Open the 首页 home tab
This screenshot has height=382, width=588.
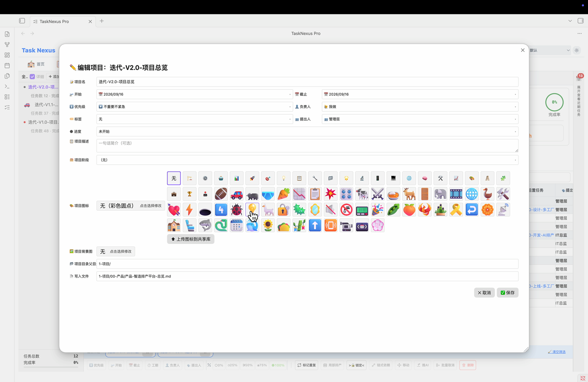coord(37,64)
